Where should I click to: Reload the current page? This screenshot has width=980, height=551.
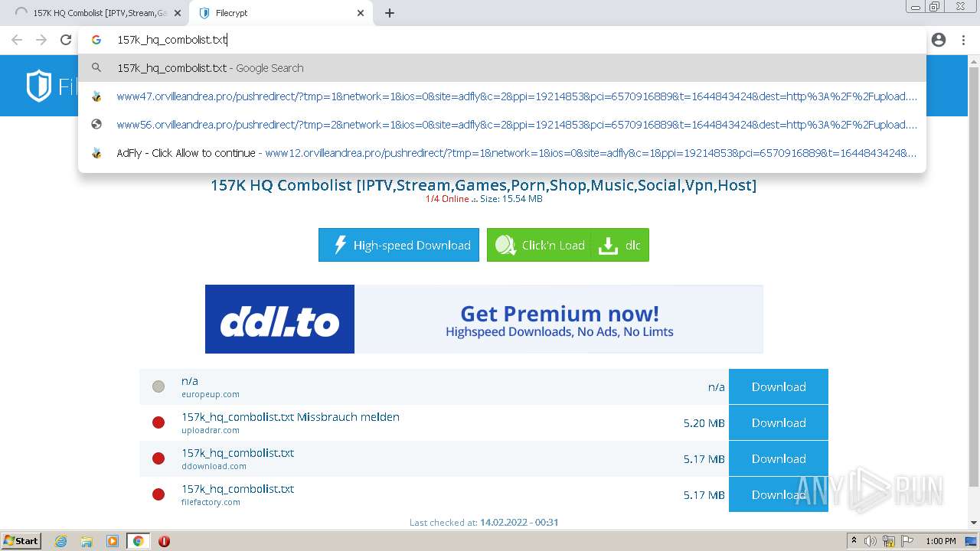pyautogui.click(x=66, y=40)
